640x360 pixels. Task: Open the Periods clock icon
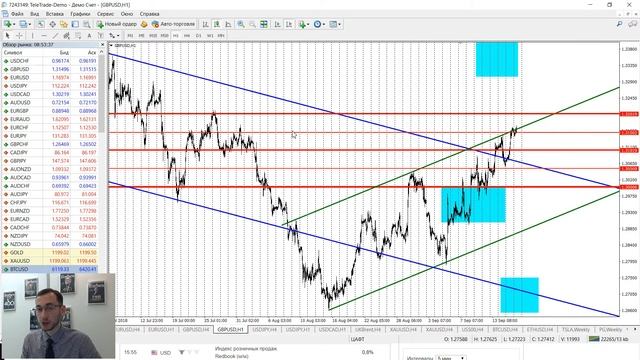[317, 24]
